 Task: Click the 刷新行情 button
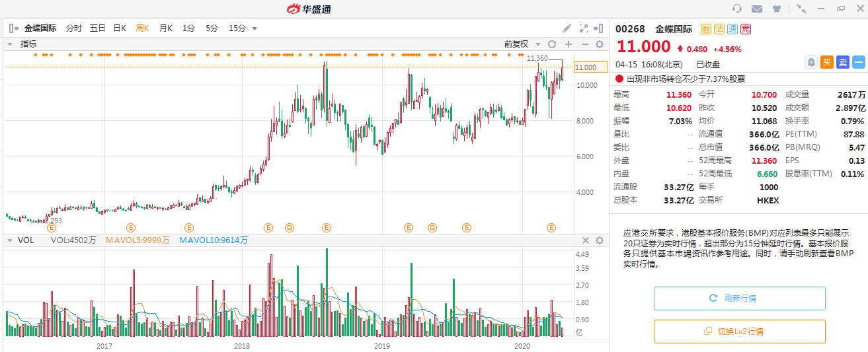coord(739,299)
